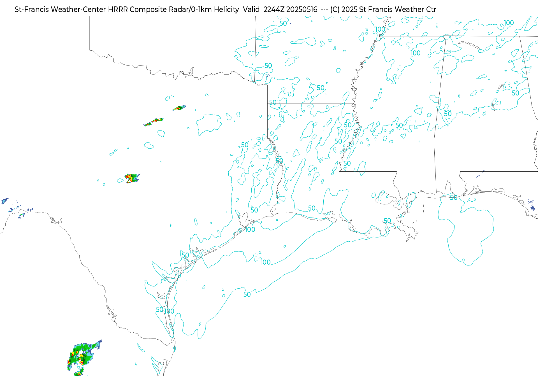Click the "100" helicity label in northern Mississippi
The image size is (538, 392).
pyautogui.click(x=416, y=53)
